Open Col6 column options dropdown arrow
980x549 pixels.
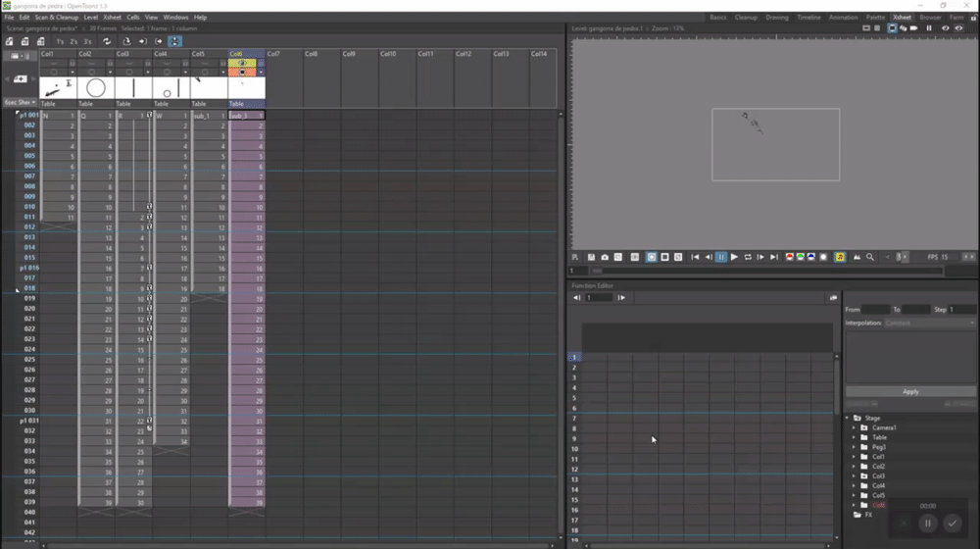click(x=261, y=72)
